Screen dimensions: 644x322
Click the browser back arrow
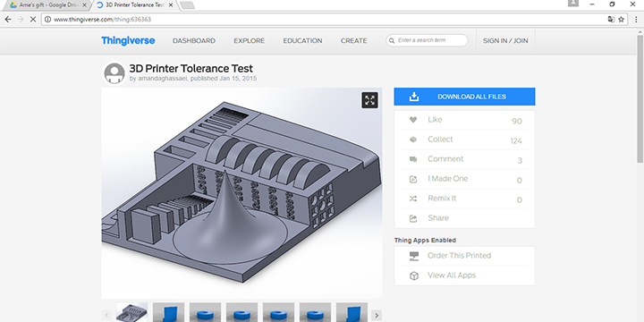8,20
